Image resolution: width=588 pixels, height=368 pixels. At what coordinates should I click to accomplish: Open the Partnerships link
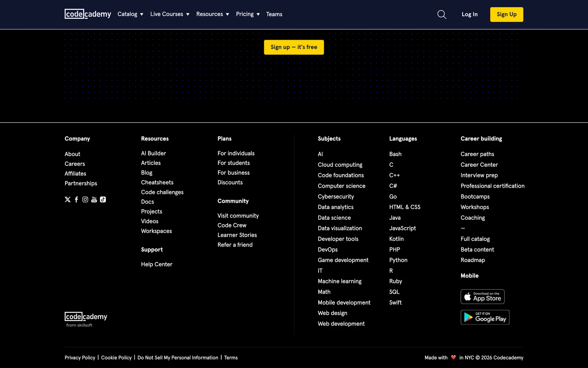pos(81,183)
